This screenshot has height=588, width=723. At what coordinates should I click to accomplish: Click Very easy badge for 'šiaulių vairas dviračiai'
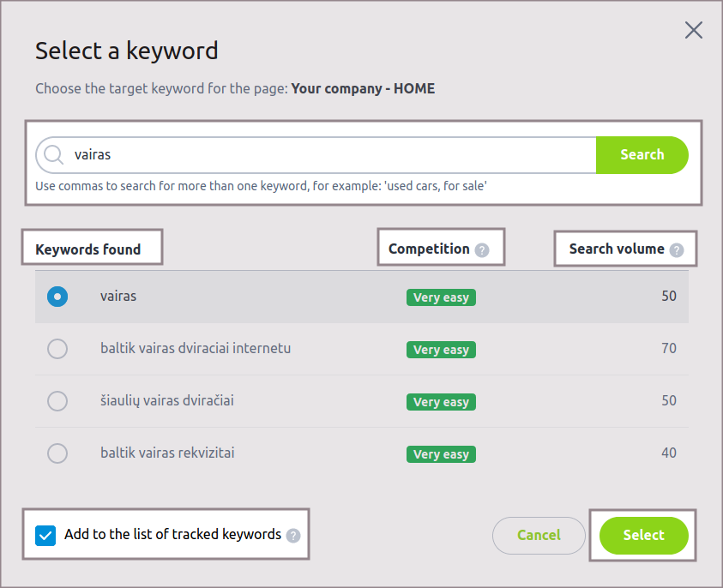coord(441,402)
